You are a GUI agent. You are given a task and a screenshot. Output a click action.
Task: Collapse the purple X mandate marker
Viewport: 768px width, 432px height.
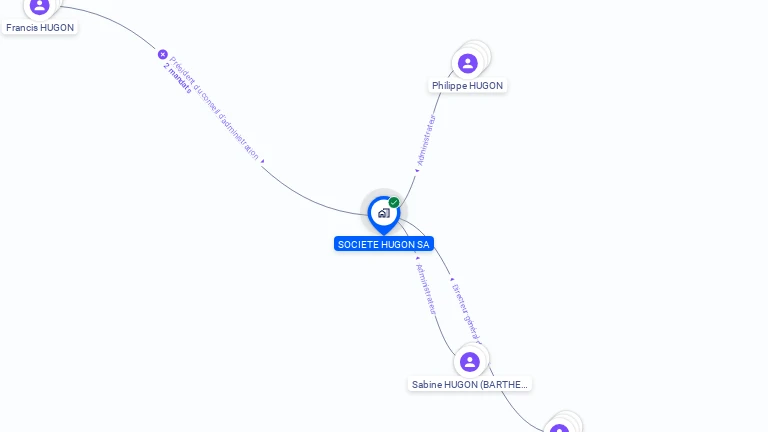pos(163,54)
